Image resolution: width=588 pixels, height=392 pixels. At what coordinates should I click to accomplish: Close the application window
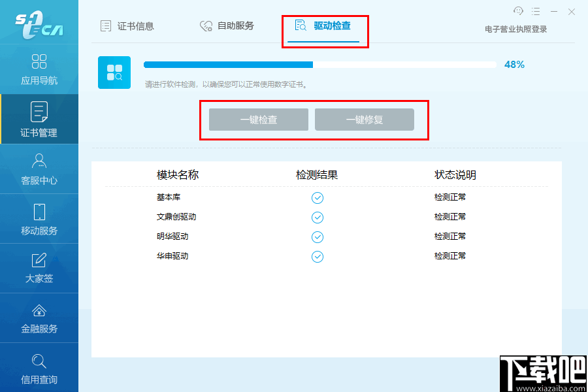point(572,12)
